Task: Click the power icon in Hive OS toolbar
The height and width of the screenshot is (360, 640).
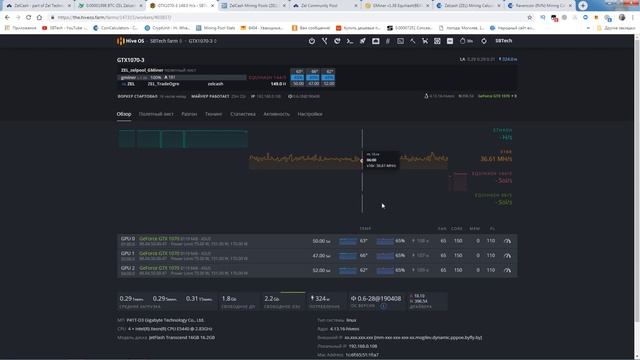Action: (x=312, y=41)
